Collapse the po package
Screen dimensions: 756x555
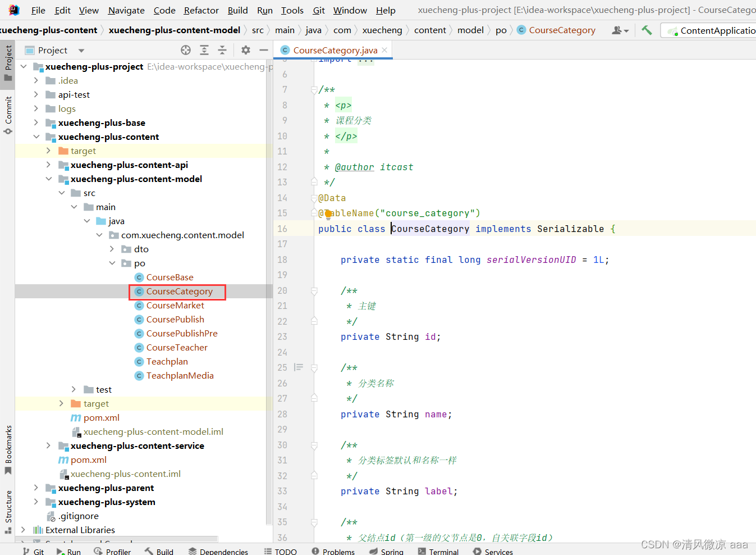[x=112, y=263]
